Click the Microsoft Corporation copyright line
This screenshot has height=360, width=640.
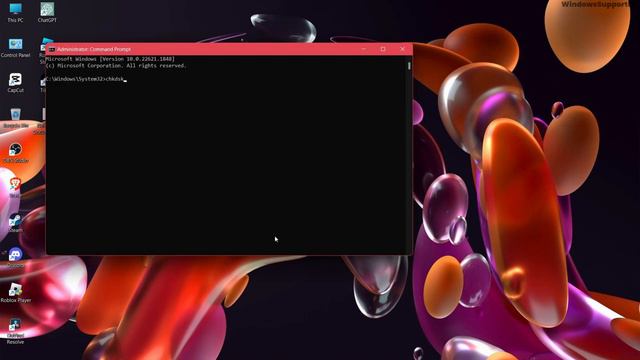click(116, 66)
